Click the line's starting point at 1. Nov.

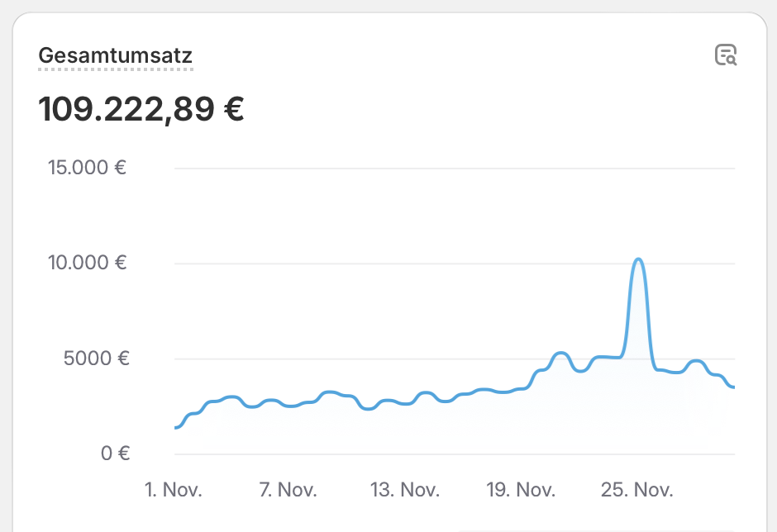click(176, 427)
